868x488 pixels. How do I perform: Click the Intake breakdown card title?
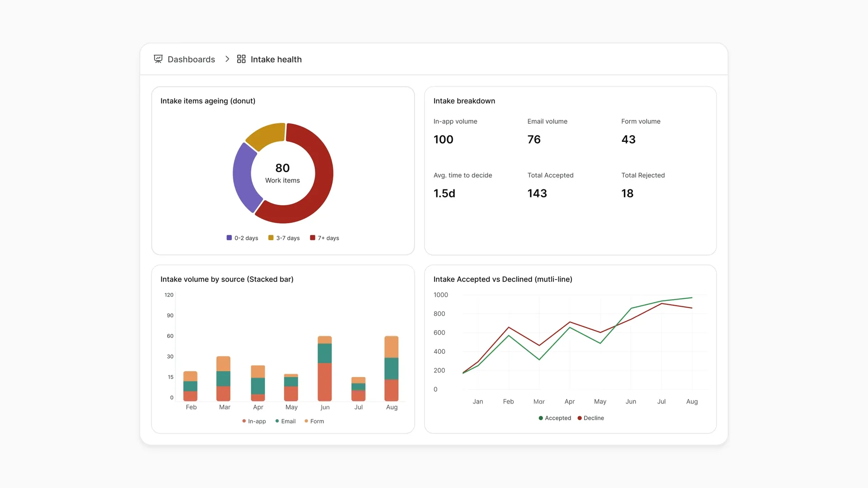tap(464, 101)
